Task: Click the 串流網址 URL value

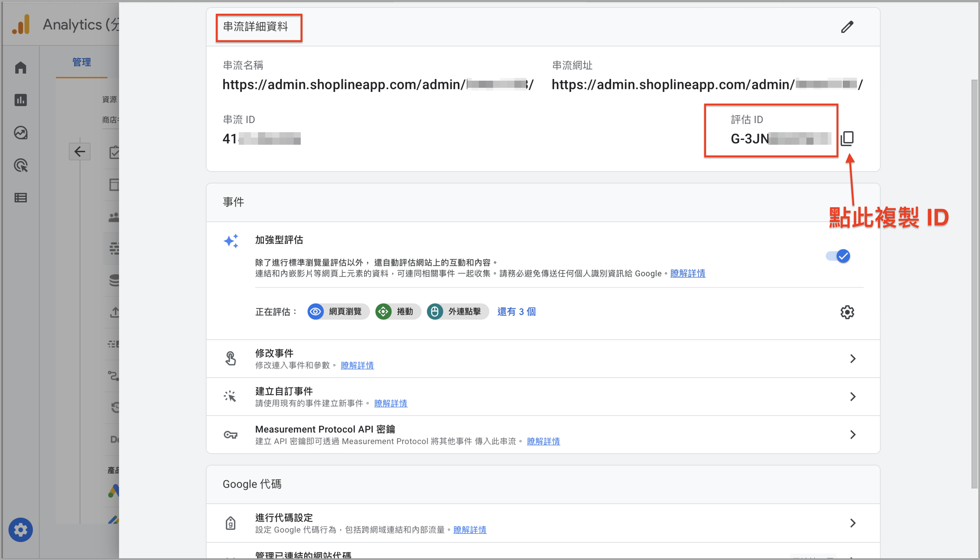Action: 707,85
